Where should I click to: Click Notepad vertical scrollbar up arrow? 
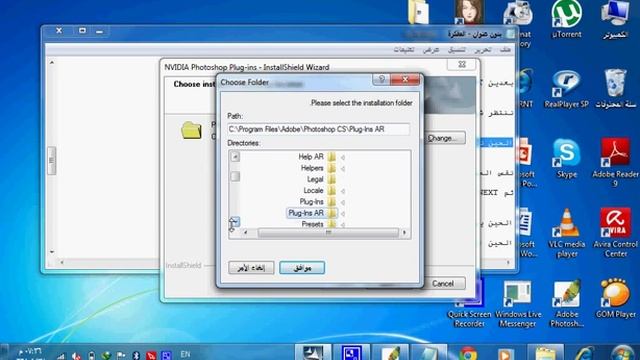[x=52, y=62]
